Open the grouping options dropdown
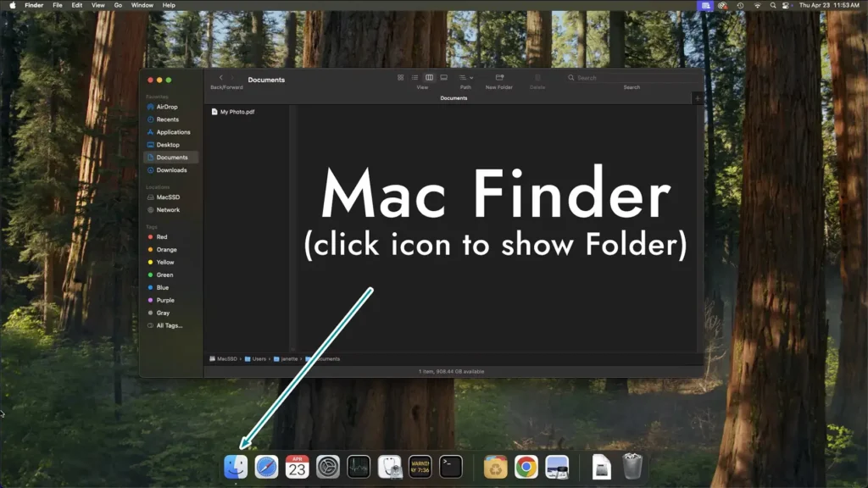 pyautogui.click(x=470, y=77)
